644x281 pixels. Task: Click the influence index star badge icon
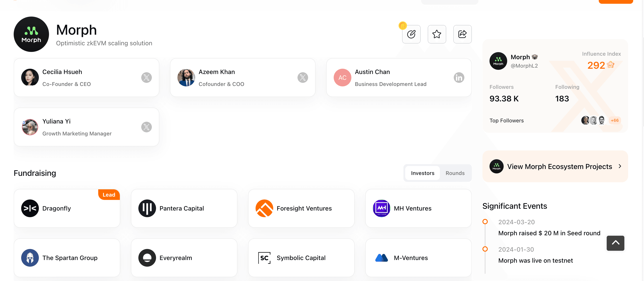click(x=610, y=65)
